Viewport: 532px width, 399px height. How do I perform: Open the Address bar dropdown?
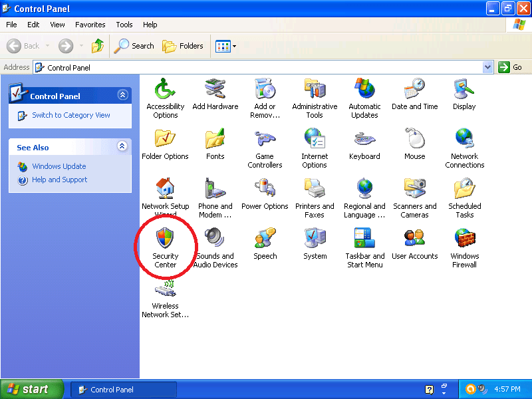coord(489,67)
